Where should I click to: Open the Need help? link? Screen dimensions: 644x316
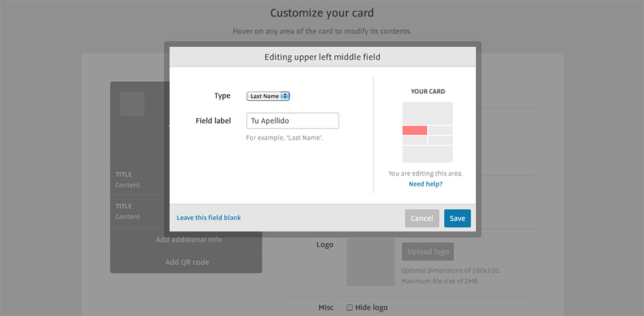click(426, 184)
